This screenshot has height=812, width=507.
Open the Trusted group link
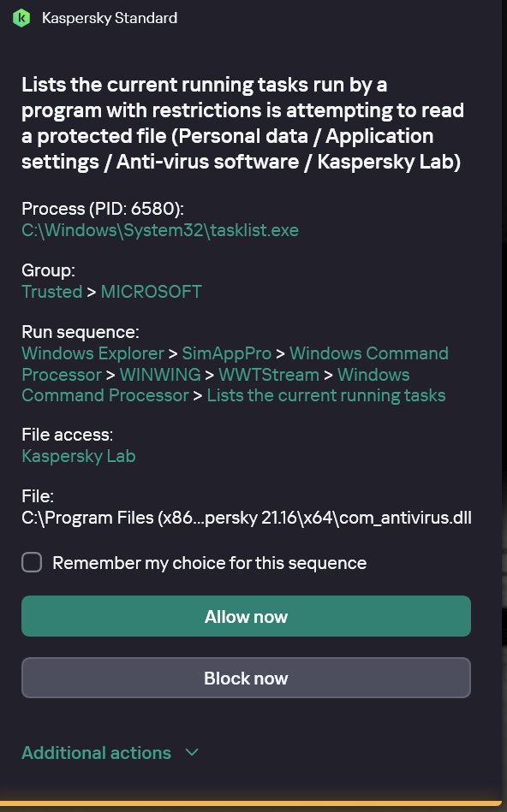tap(52, 292)
